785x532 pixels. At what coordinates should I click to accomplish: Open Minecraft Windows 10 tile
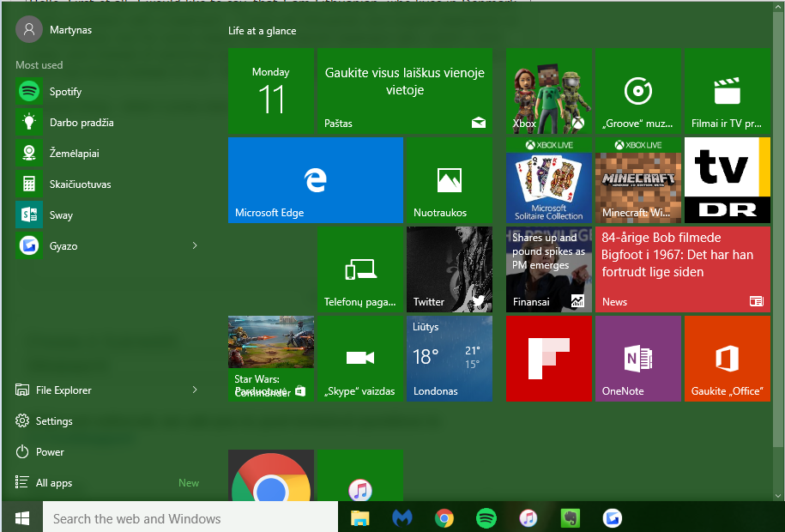(637, 180)
